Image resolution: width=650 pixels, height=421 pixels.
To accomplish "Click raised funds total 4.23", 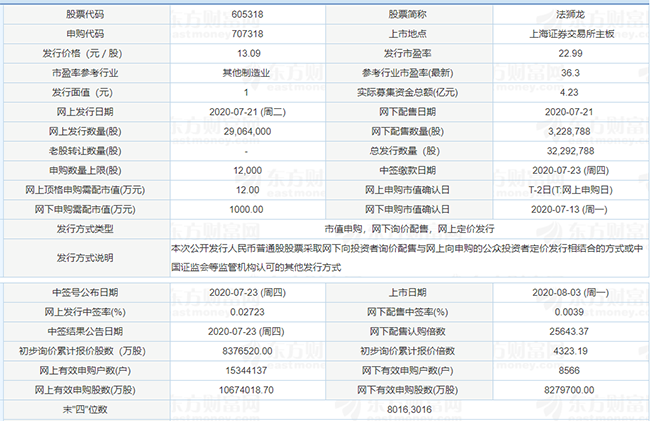I will click(569, 92).
